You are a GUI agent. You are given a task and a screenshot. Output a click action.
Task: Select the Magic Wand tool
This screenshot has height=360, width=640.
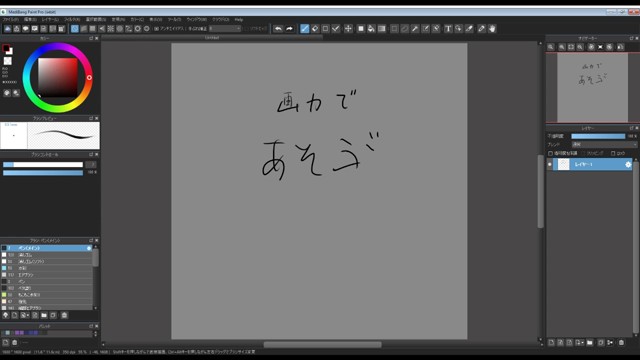415,29
